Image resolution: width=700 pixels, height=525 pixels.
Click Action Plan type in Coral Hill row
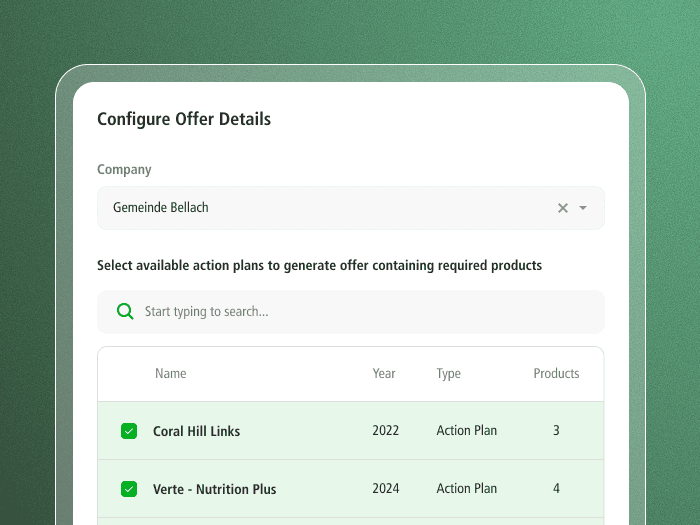pos(466,431)
